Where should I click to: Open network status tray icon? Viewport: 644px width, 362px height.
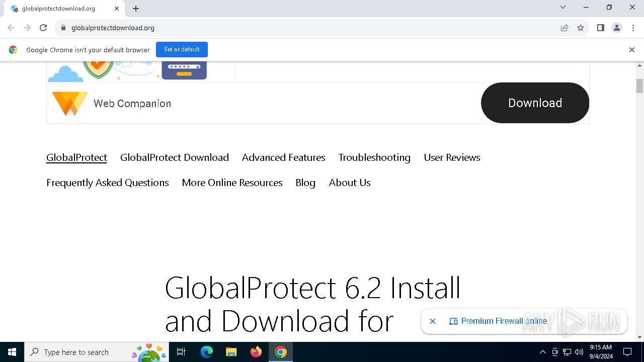pyautogui.click(x=567, y=352)
